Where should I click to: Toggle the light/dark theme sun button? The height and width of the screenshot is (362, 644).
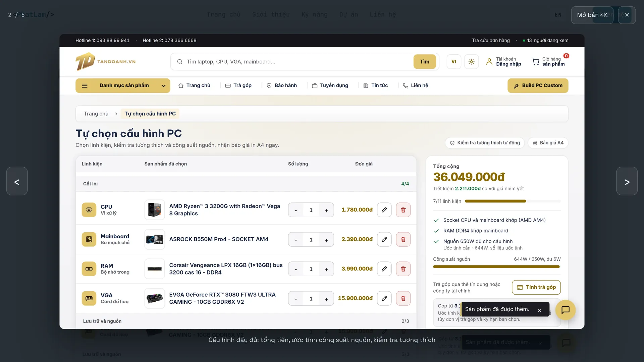[471, 62]
